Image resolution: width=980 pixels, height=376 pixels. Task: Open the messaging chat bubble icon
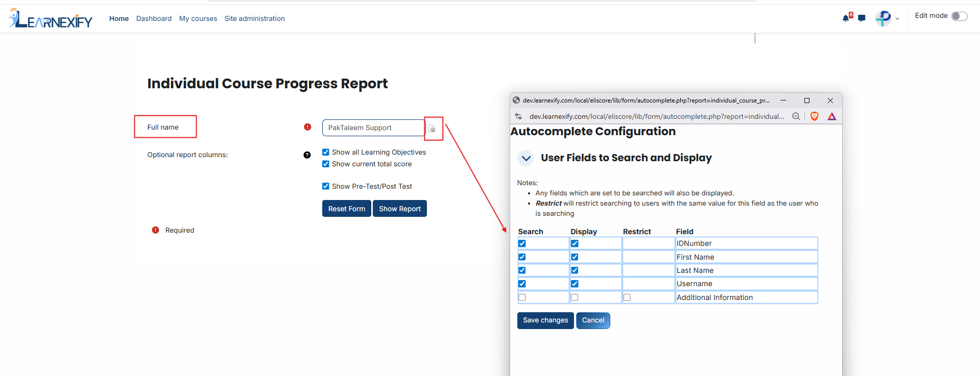pos(862,18)
